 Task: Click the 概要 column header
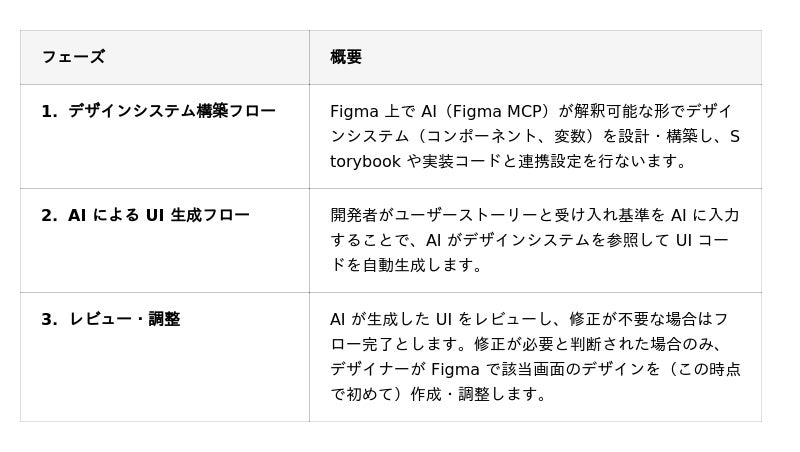coord(346,57)
